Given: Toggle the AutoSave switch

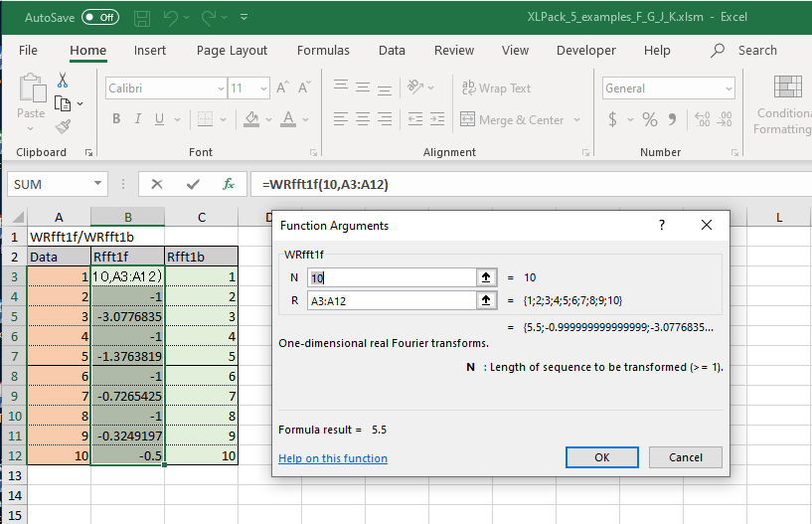Looking at the screenshot, I should tap(100, 17).
